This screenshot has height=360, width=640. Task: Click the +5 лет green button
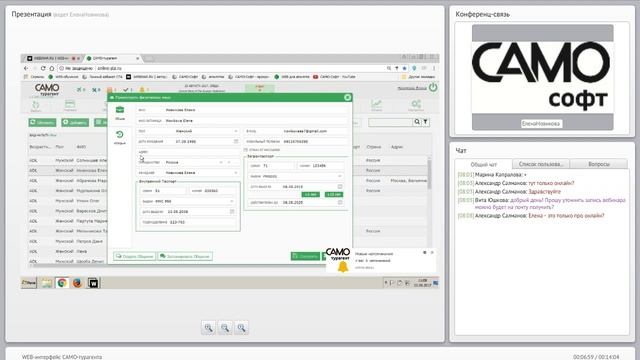(311, 194)
